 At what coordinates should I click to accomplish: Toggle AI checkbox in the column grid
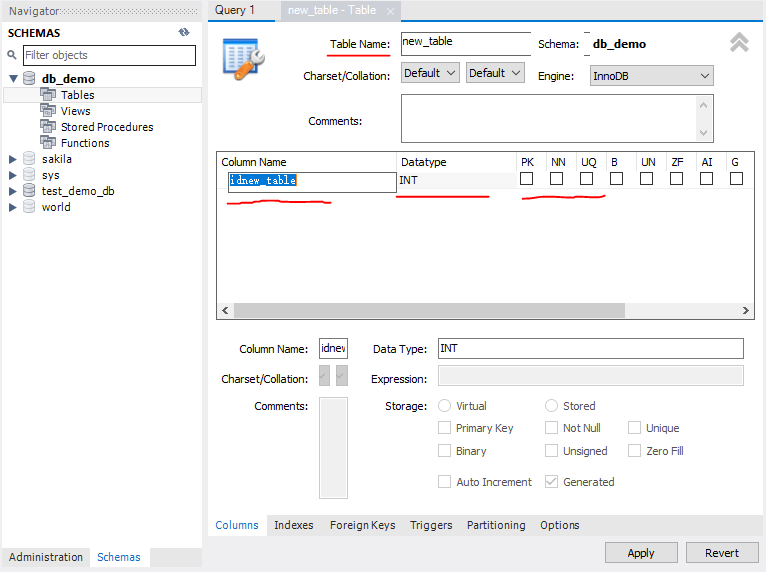tap(706, 179)
